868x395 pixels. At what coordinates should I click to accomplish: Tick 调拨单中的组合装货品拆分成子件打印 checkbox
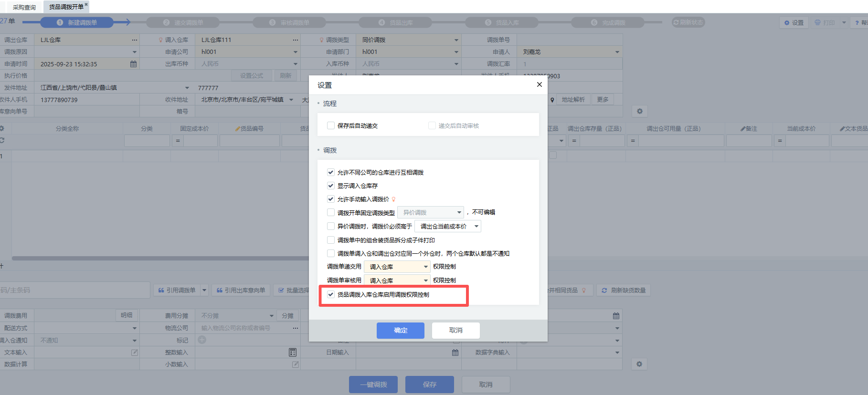[331, 240]
